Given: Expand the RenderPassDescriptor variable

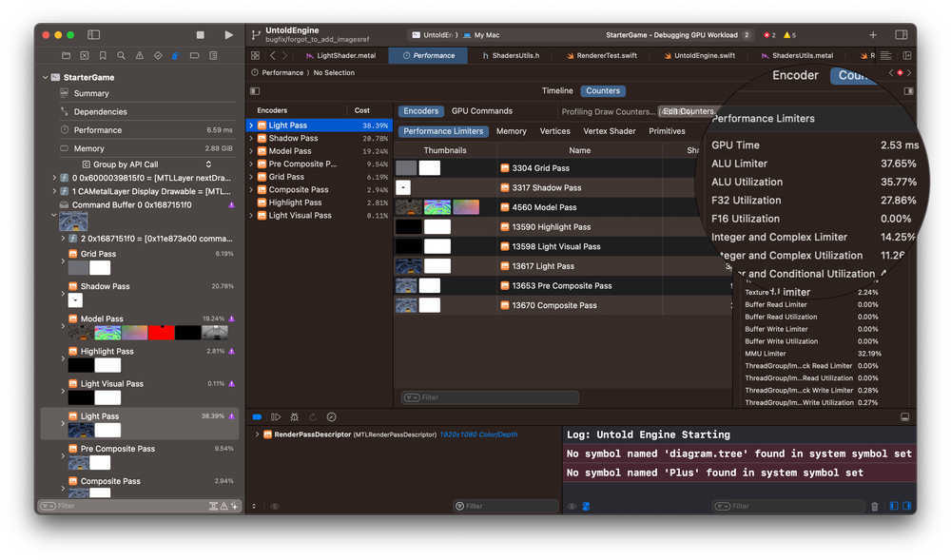Looking at the screenshot, I should tap(257, 434).
